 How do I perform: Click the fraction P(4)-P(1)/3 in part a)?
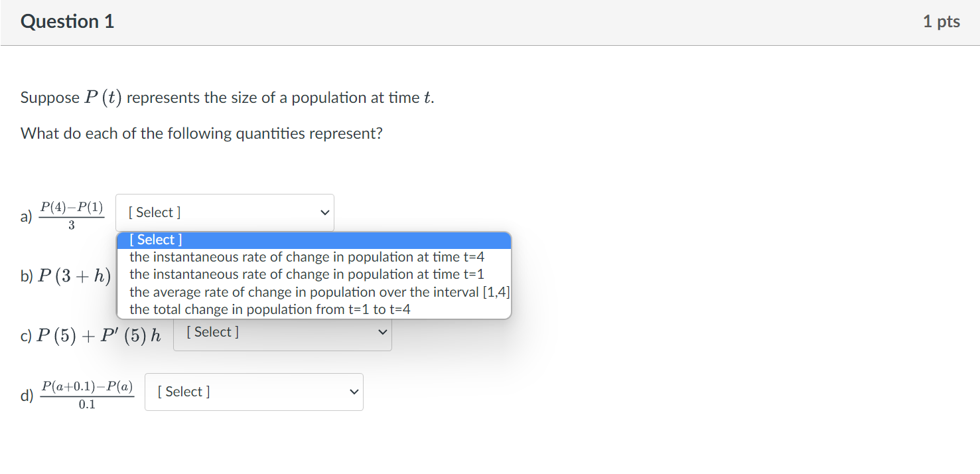coord(72,212)
